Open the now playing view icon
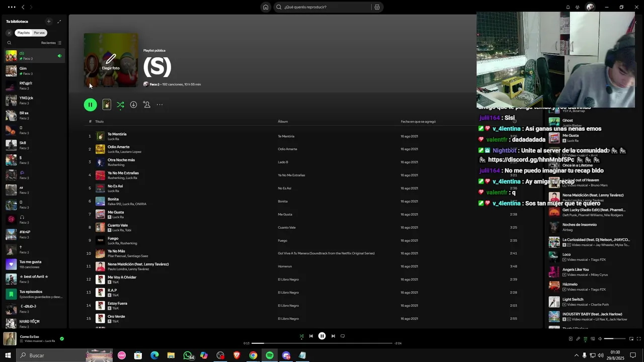Screen dimensions: 644x362 click(571, 339)
